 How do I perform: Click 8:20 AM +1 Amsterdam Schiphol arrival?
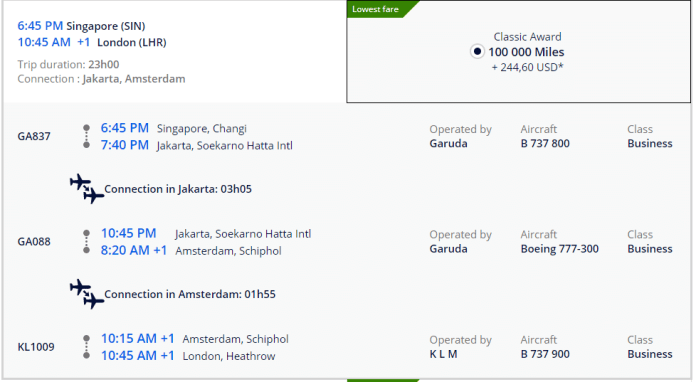(x=191, y=251)
